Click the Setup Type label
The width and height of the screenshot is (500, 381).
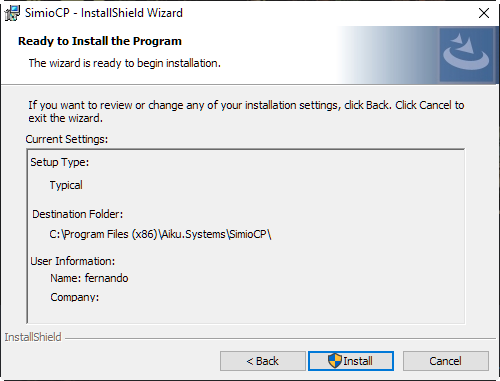60,162
